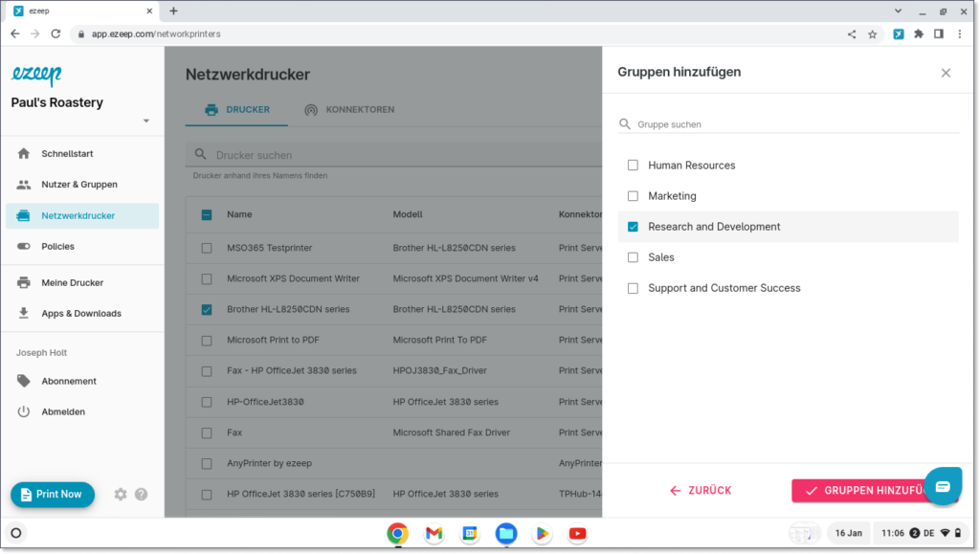The width and height of the screenshot is (980, 554).
Task: Click the Abmelden power icon
Action: click(x=24, y=411)
